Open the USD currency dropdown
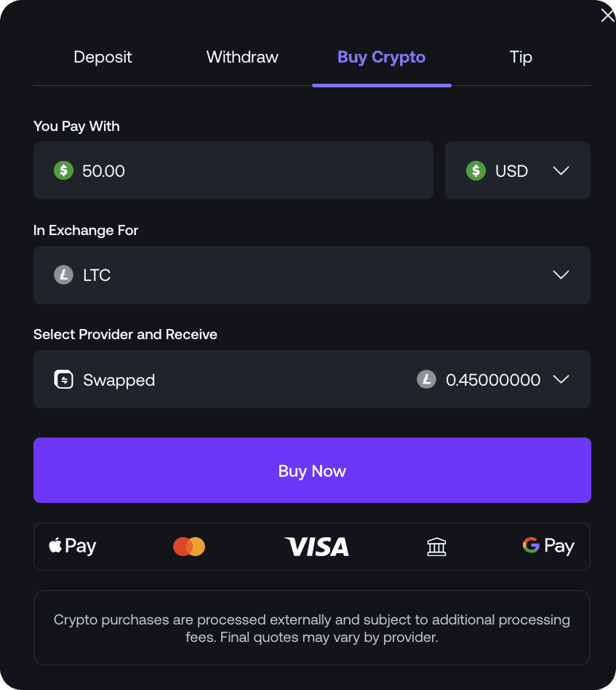This screenshot has width=616, height=690. 517,171
